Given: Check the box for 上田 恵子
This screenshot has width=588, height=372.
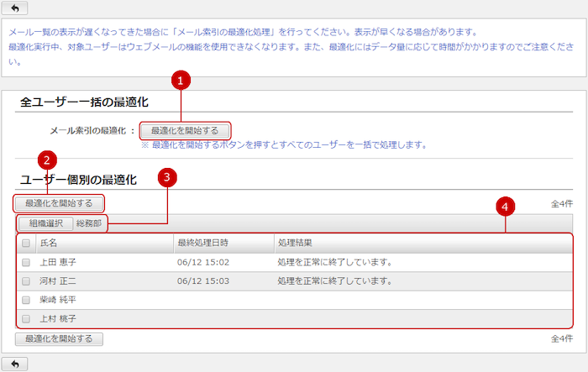Looking at the screenshot, I should [26, 262].
